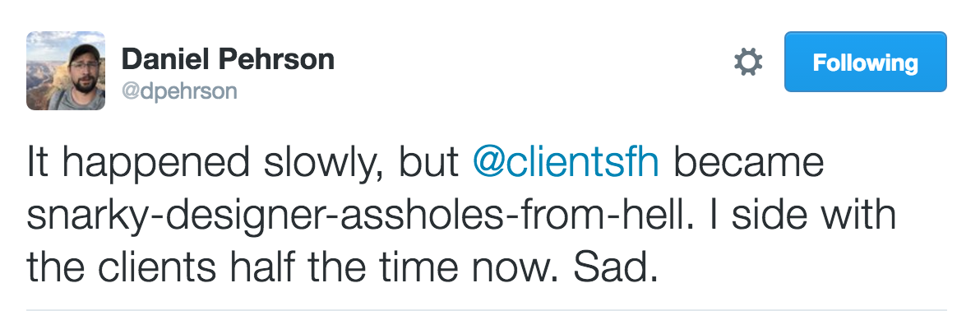980x311 pixels.
Task: Expand user actions from the gear dropdown
Action: 748,62
